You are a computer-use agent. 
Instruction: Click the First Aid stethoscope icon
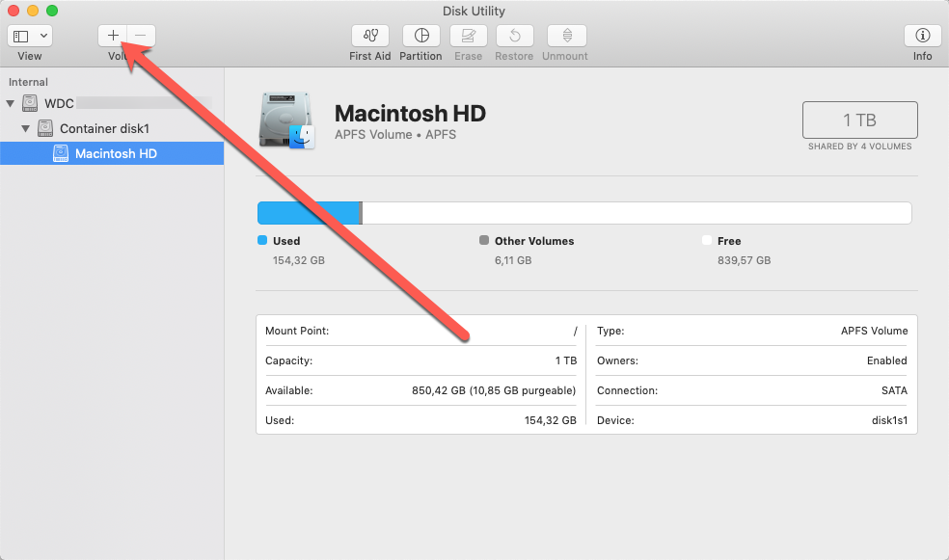tap(369, 36)
